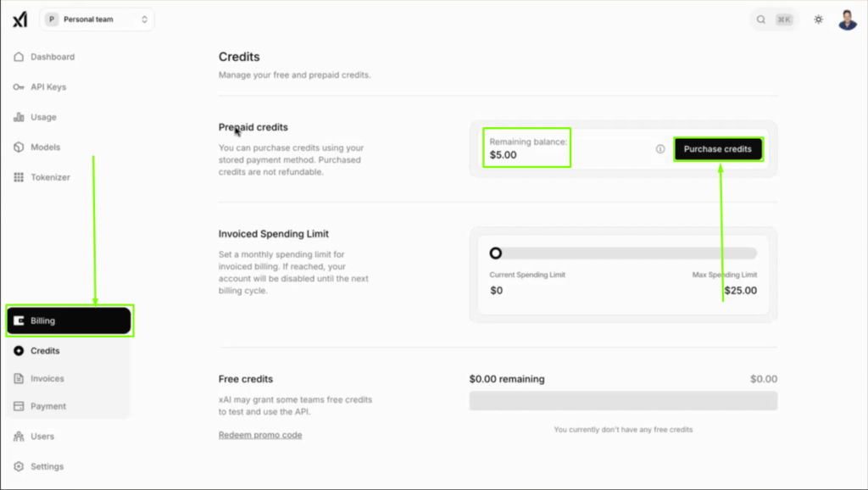Click the Redeem promo code link

pos(260,435)
